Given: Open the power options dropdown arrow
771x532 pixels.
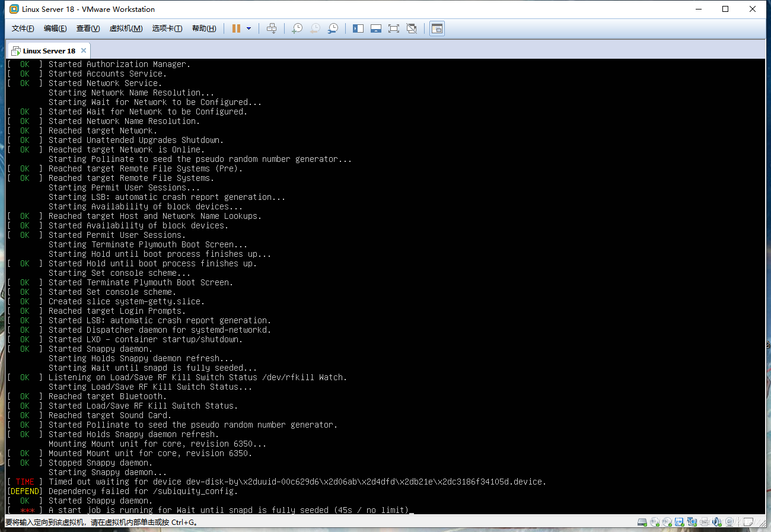Looking at the screenshot, I should [248, 28].
